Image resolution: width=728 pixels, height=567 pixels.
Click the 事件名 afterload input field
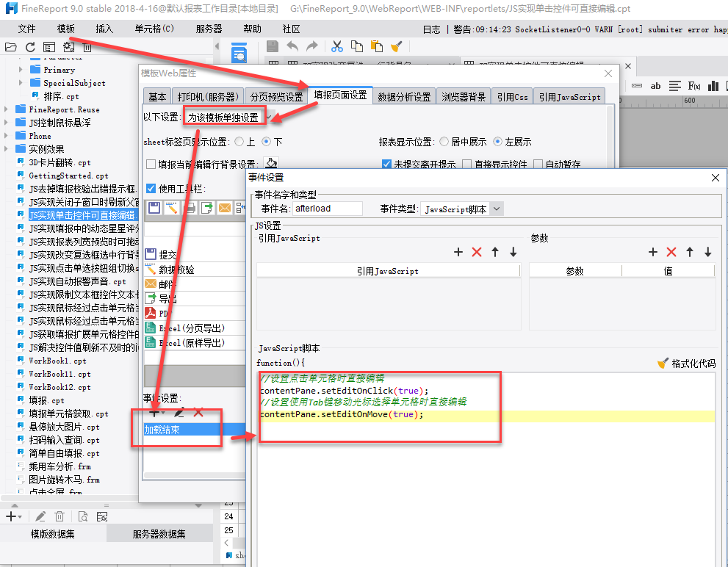click(328, 209)
